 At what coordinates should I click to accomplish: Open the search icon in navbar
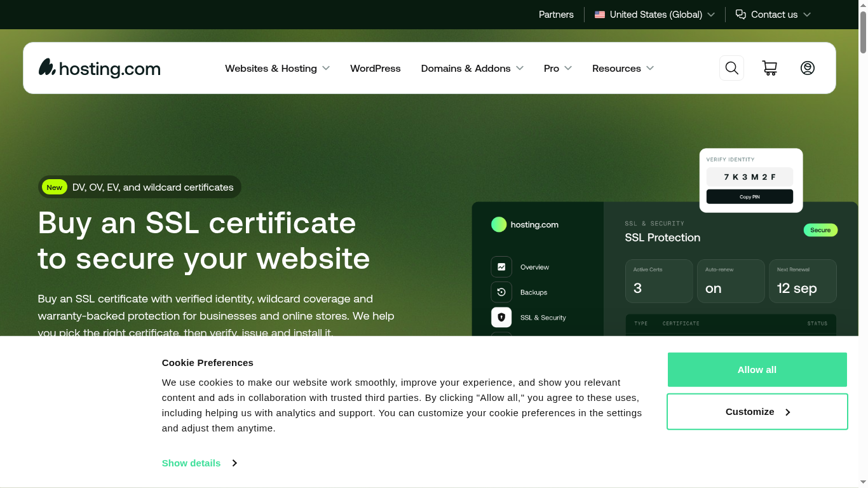click(x=731, y=68)
